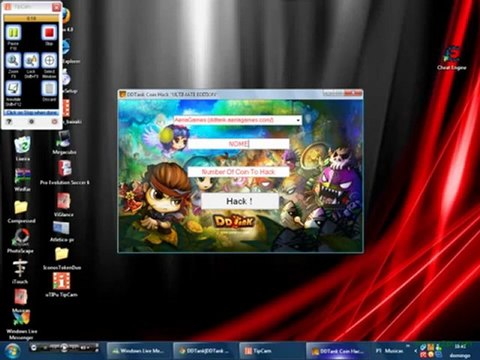Close the TipCam window
The width and height of the screenshot is (480, 360).
tap(57, 7)
